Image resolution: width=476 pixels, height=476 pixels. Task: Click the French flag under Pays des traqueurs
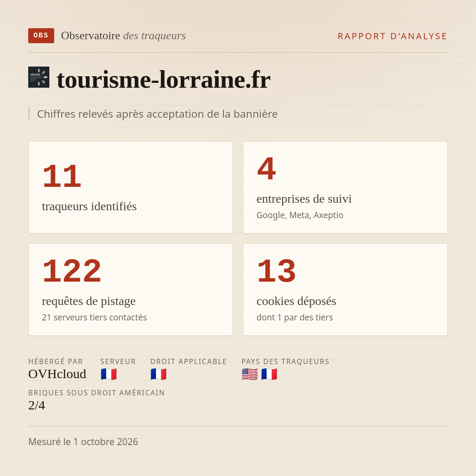pos(269,374)
